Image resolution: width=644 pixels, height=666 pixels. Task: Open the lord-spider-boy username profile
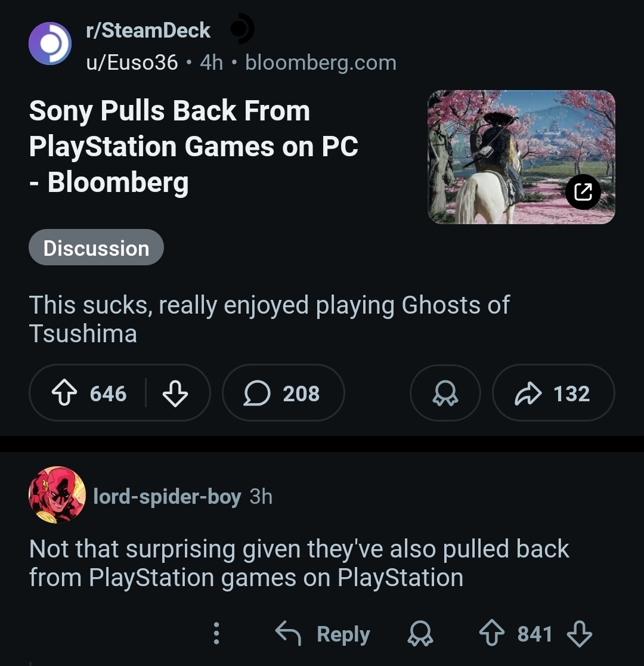(167, 496)
